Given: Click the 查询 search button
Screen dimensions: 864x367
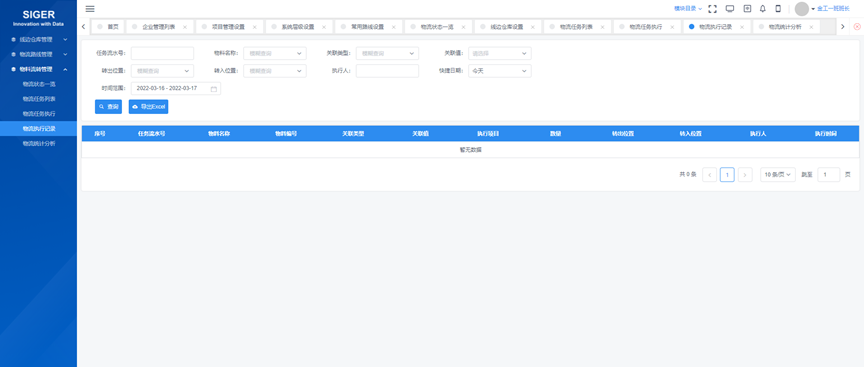Looking at the screenshot, I should point(108,107).
